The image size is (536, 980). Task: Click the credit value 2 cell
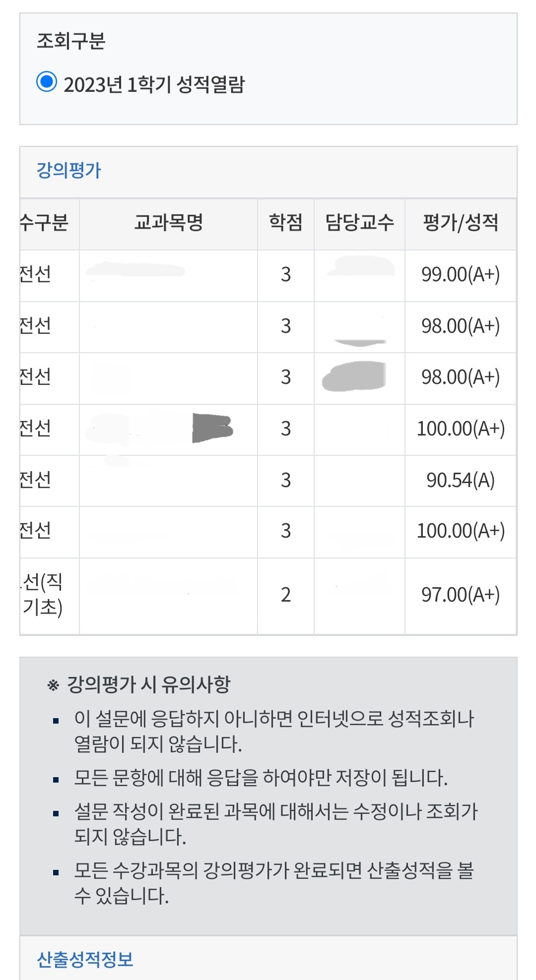(x=285, y=595)
